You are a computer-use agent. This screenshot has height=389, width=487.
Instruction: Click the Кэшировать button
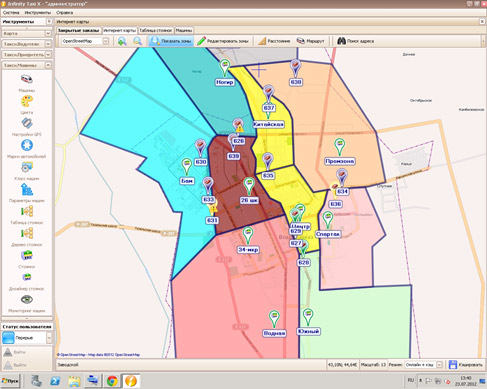465,365
